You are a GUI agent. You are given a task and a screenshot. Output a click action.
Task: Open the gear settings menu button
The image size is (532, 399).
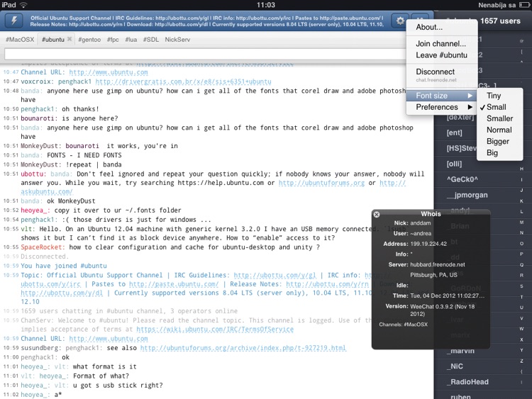399,21
